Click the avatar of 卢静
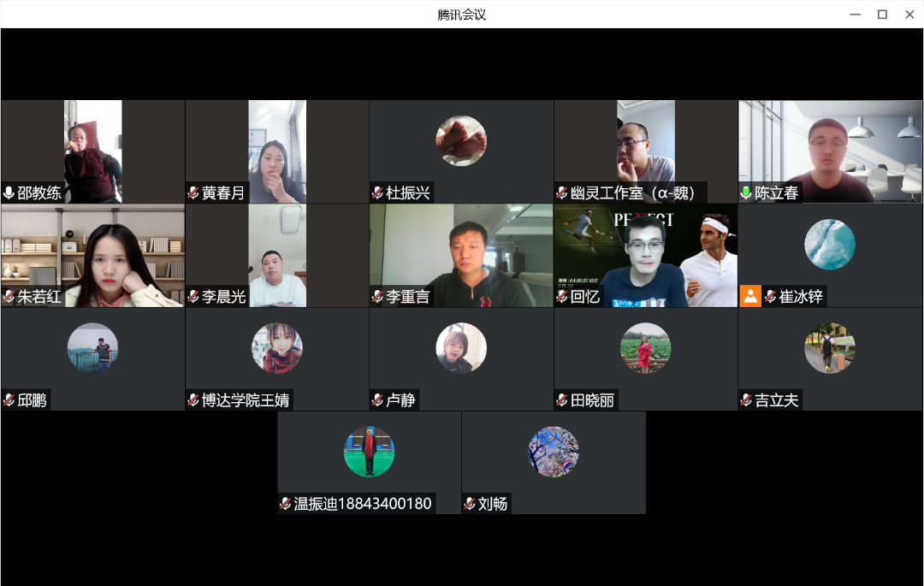Image resolution: width=924 pixels, height=586 pixels. pos(461,348)
